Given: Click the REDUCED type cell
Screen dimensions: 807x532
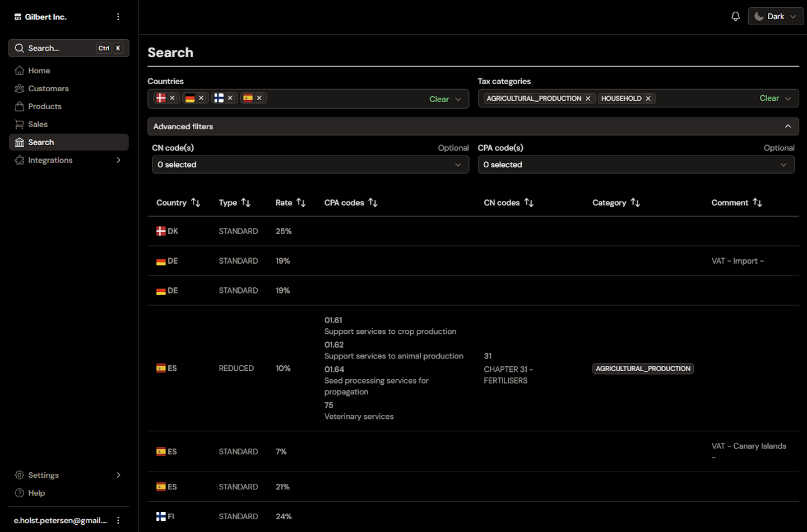Looking at the screenshot, I should (236, 368).
